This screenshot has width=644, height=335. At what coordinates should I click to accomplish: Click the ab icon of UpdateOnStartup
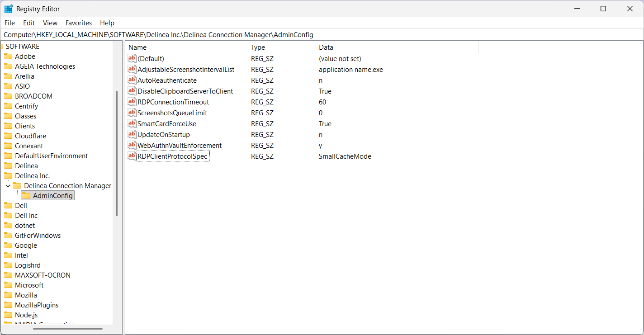(132, 134)
